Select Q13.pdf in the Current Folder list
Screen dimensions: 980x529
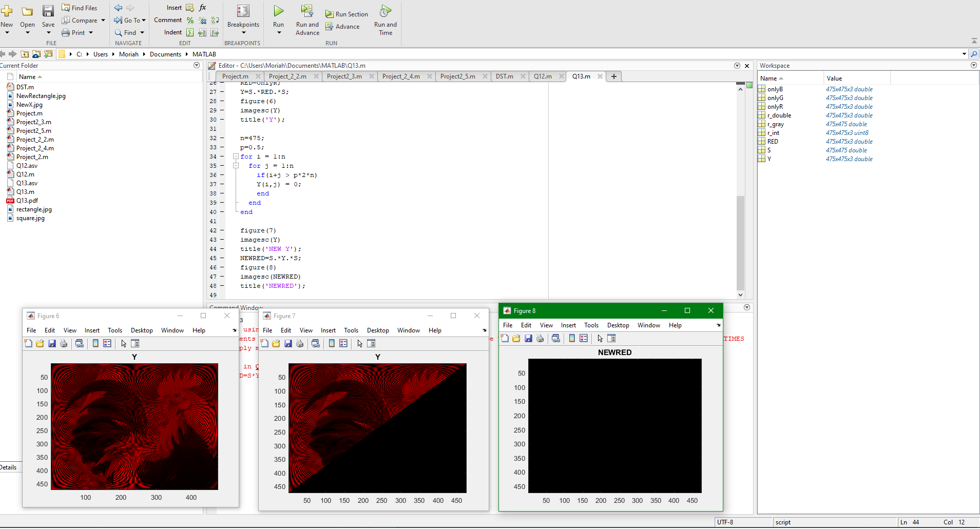pyautogui.click(x=27, y=201)
